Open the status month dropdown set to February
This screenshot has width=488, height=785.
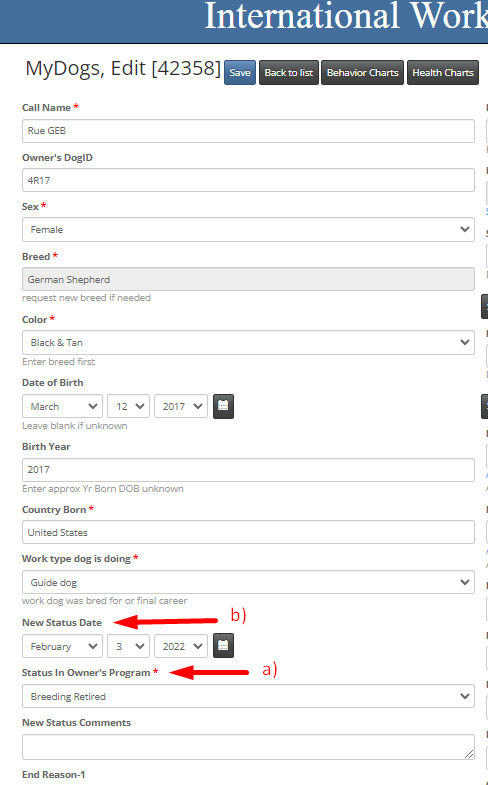pyautogui.click(x=63, y=646)
